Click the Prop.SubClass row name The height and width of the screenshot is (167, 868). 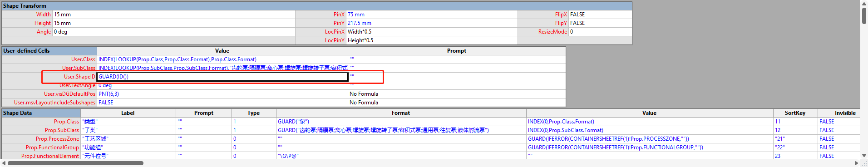click(x=62, y=130)
